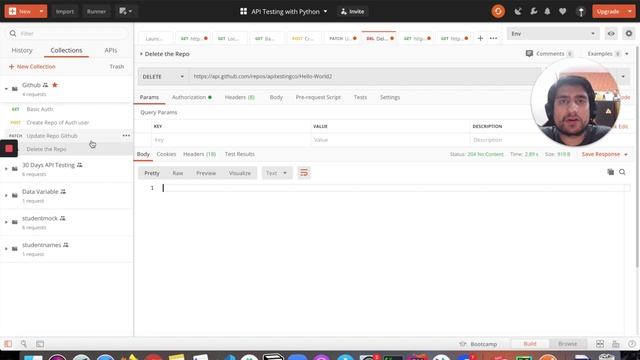The image size is (640, 360).
Task: Open the Upgrade dropdown arrow
Action: pos(630,11)
